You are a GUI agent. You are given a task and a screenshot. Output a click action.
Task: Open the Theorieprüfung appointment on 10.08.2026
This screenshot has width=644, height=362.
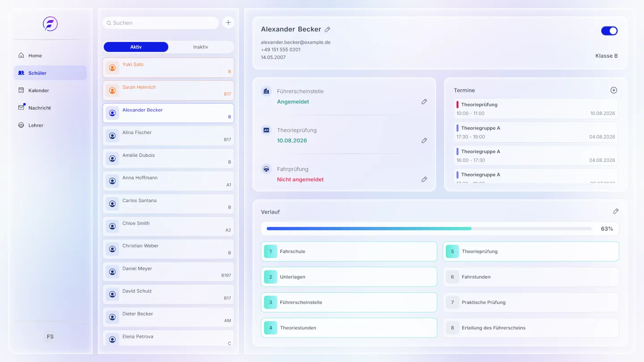(x=536, y=109)
